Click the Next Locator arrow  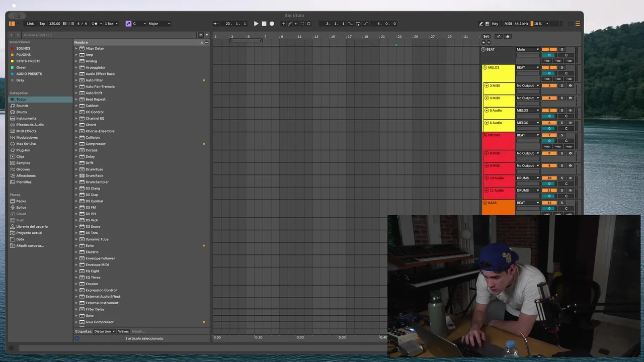click(489, 42)
